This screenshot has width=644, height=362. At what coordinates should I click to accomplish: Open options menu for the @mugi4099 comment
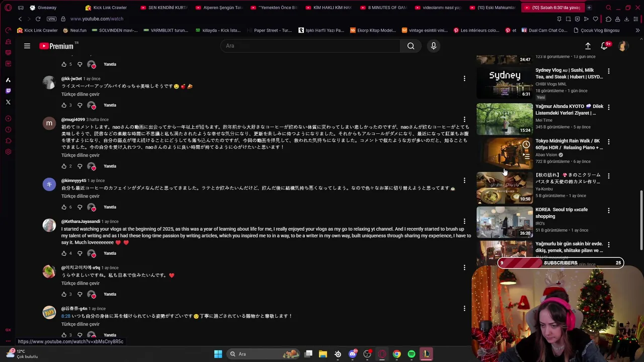[x=464, y=120]
